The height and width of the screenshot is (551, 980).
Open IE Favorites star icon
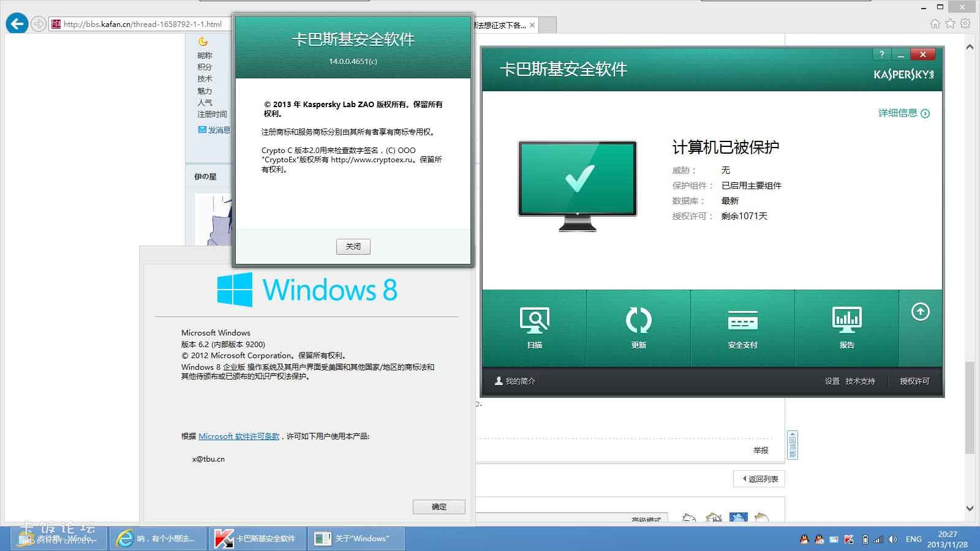pyautogui.click(x=950, y=24)
